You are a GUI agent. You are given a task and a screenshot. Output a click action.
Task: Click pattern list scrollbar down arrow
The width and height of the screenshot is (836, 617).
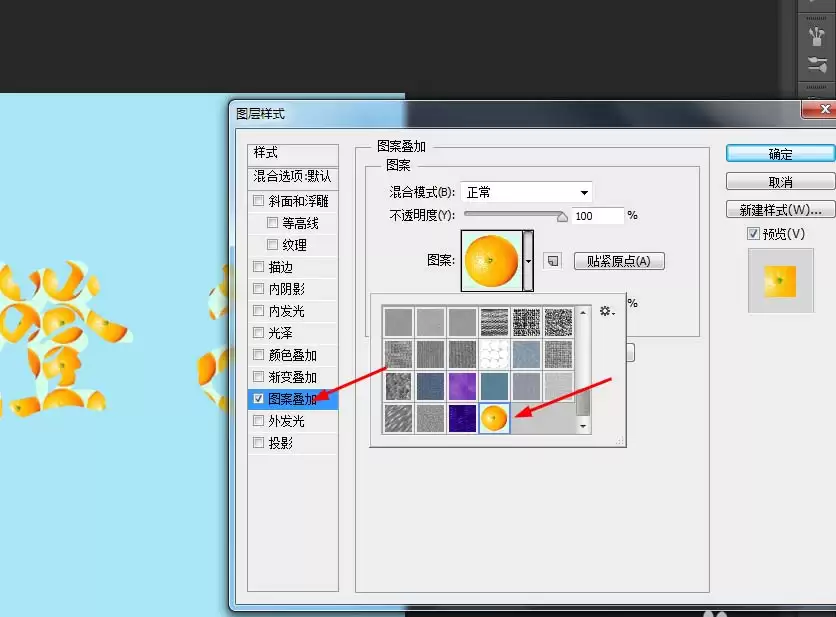583,426
